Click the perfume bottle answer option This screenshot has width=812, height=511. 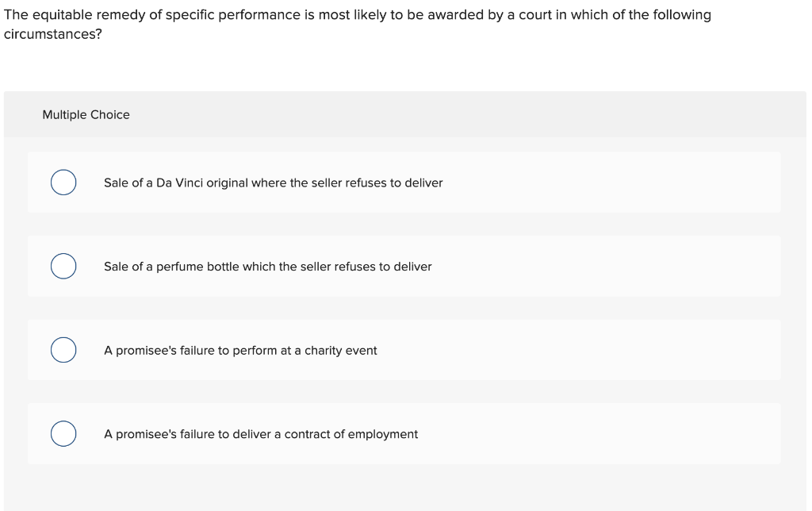coord(268,267)
